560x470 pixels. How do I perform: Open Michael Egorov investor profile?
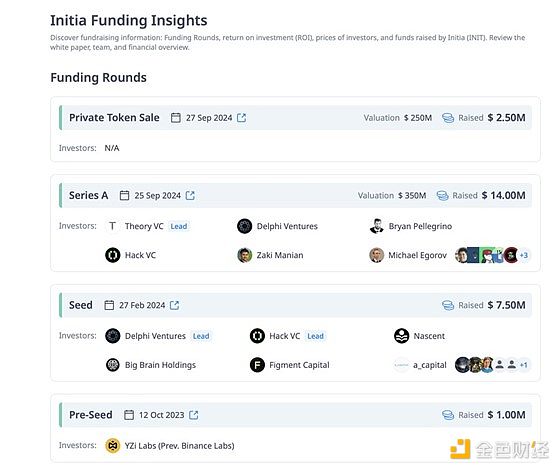(x=418, y=255)
